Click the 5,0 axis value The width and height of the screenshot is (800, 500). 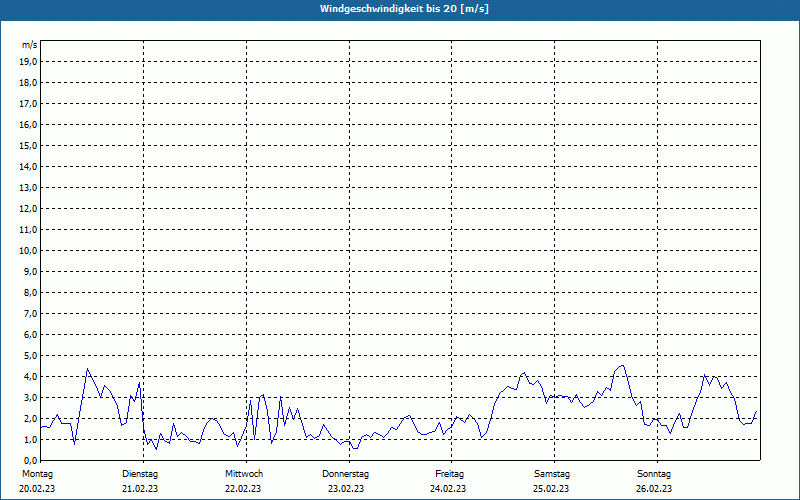pyautogui.click(x=30, y=356)
